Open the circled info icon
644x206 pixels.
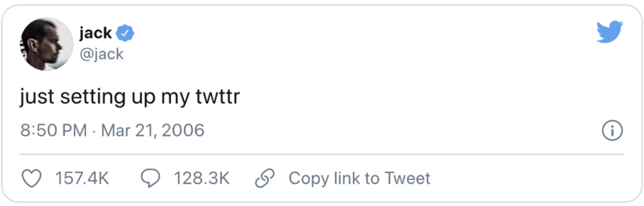(612, 131)
